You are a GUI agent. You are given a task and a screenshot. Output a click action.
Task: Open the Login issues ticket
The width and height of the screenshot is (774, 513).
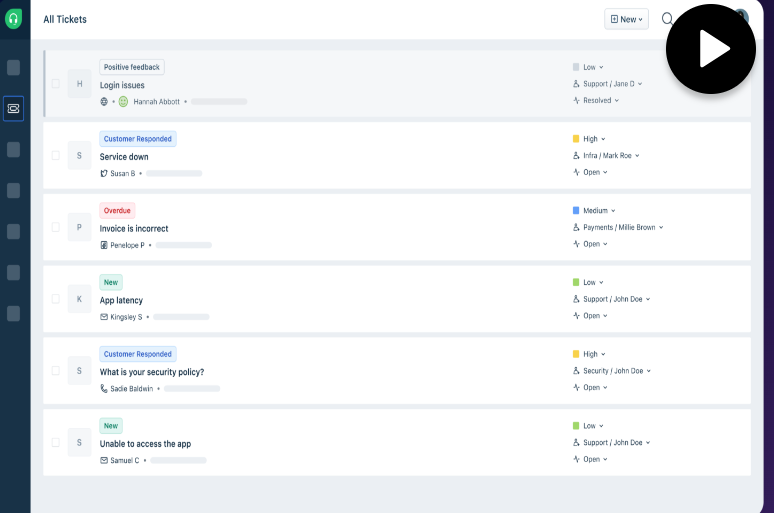122,85
